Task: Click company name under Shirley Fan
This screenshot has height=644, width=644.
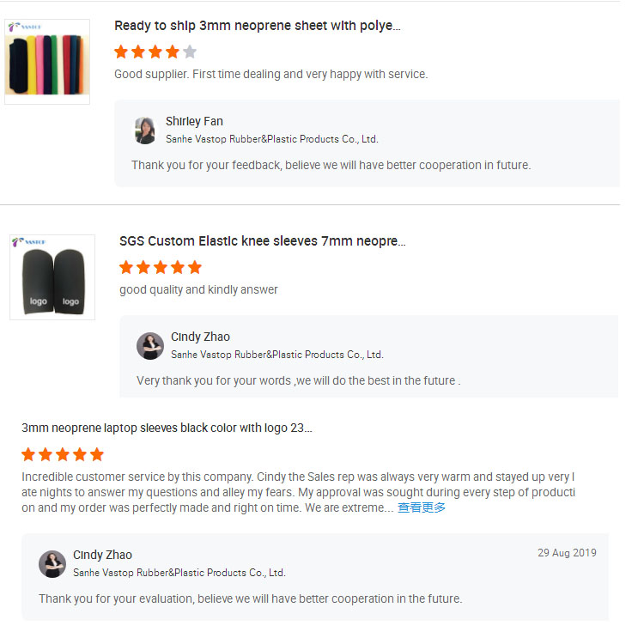Action: point(271,139)
